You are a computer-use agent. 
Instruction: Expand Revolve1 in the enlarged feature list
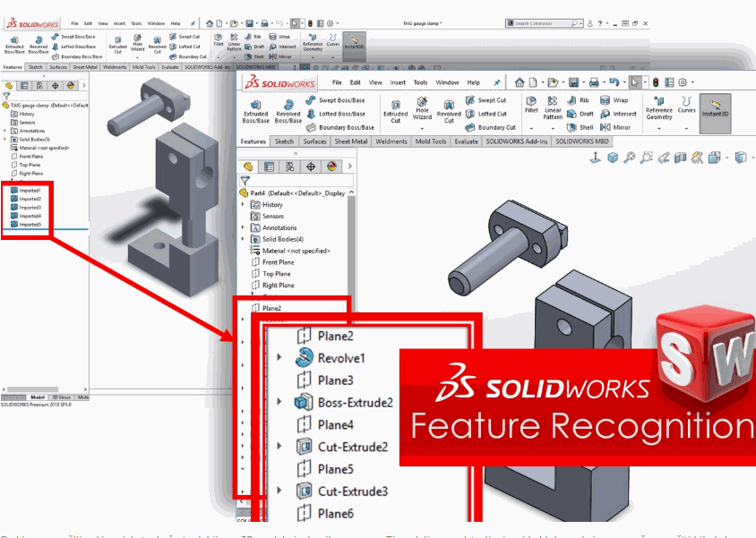tap(279, 357)
